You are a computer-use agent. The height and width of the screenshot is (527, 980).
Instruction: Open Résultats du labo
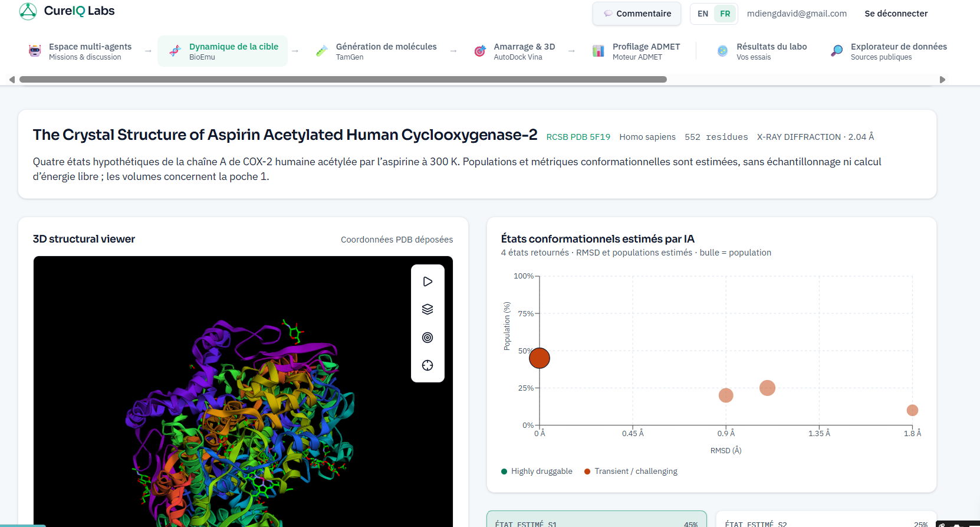pos(761,51)
